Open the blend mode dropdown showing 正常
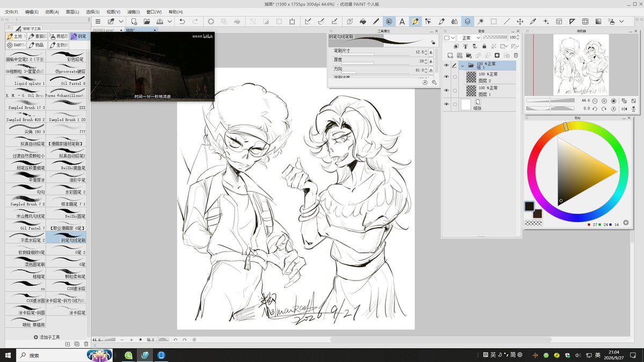Image resolution: width=644 pixels, height=362 pixels. (469, 38)
